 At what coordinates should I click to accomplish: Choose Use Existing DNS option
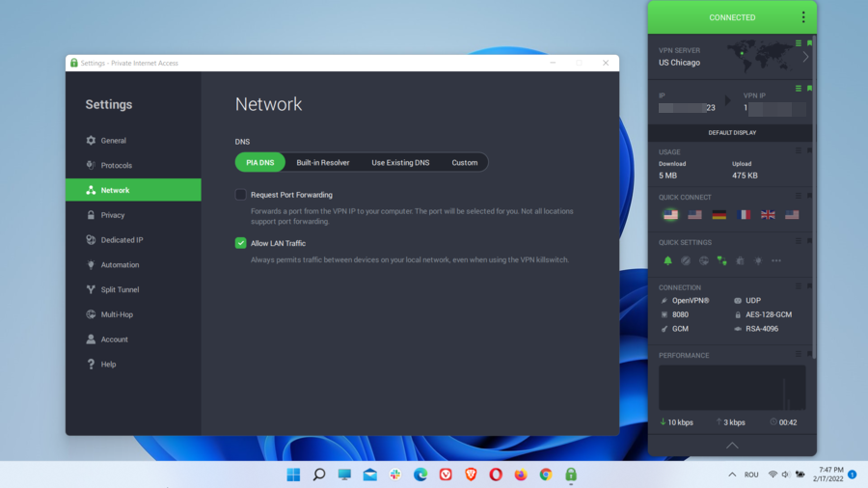click(400, 163)
